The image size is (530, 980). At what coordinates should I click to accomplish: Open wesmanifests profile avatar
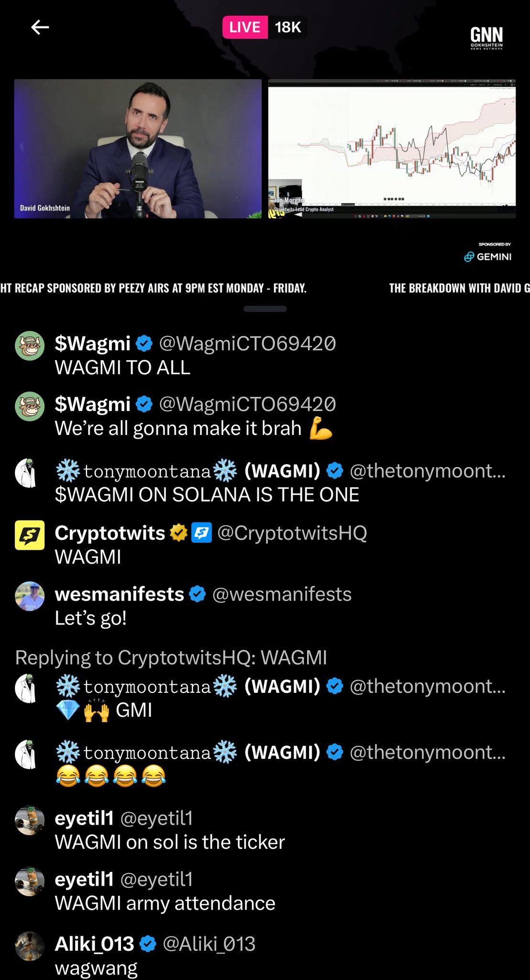click(x=30, y=596)
